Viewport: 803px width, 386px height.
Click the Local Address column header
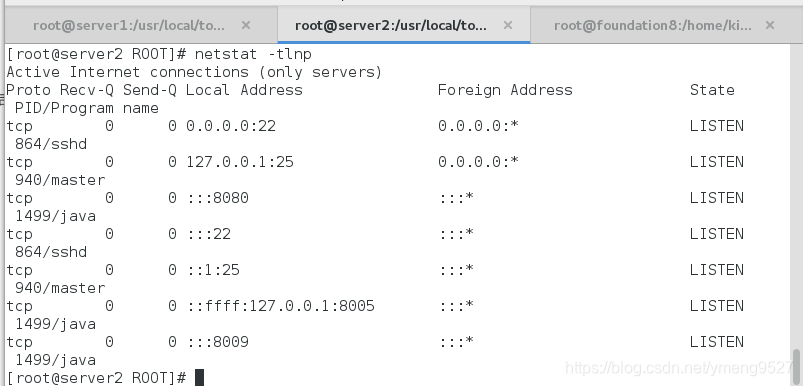244,90
